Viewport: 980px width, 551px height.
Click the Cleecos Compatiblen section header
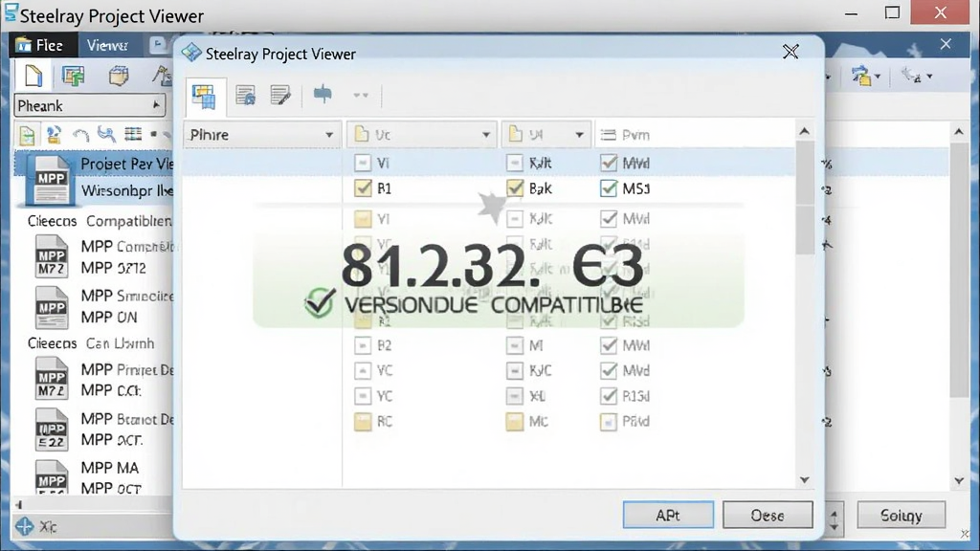100,221
